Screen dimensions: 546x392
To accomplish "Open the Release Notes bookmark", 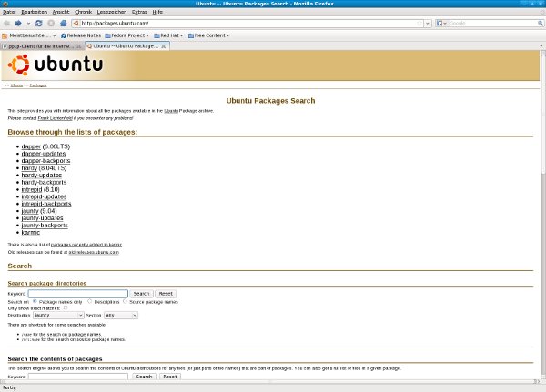I will pos(81,35).
